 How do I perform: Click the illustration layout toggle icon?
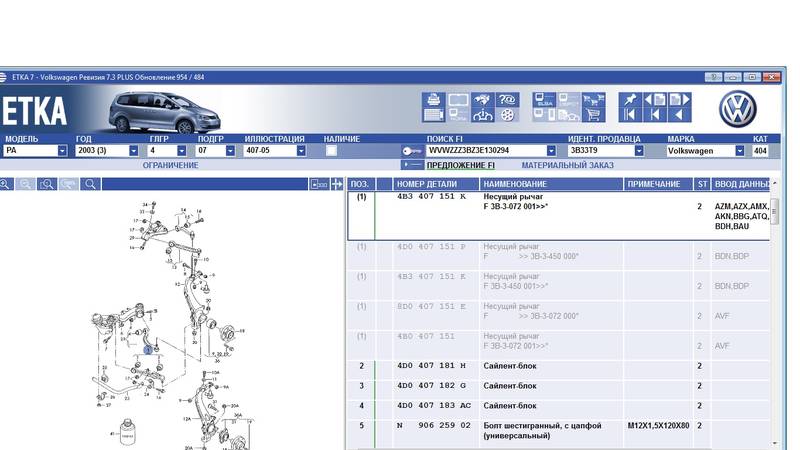pyautogui.click(x=319, y=184)
